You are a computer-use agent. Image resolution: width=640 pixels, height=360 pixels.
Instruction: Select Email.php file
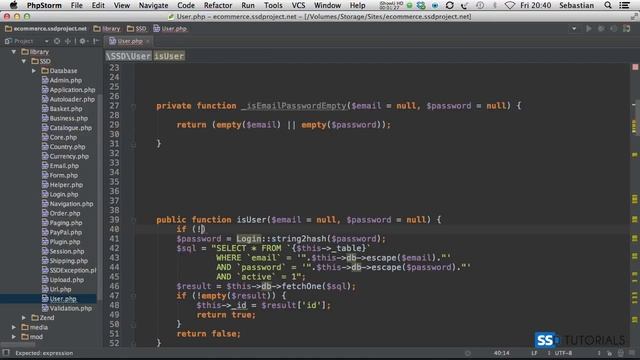tap(60, 166)
